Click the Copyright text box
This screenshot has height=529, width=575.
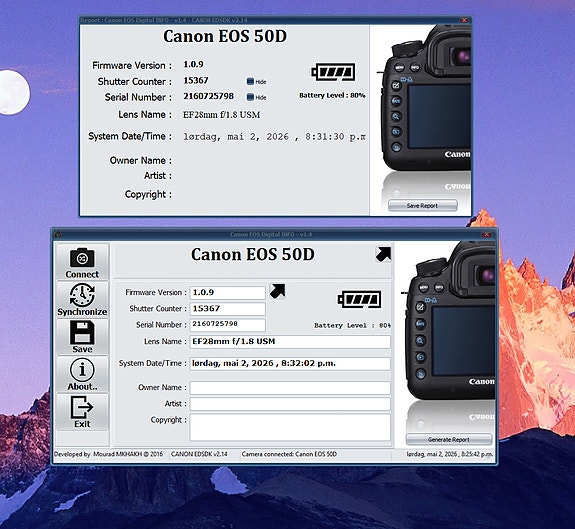(x=290, y=427)
